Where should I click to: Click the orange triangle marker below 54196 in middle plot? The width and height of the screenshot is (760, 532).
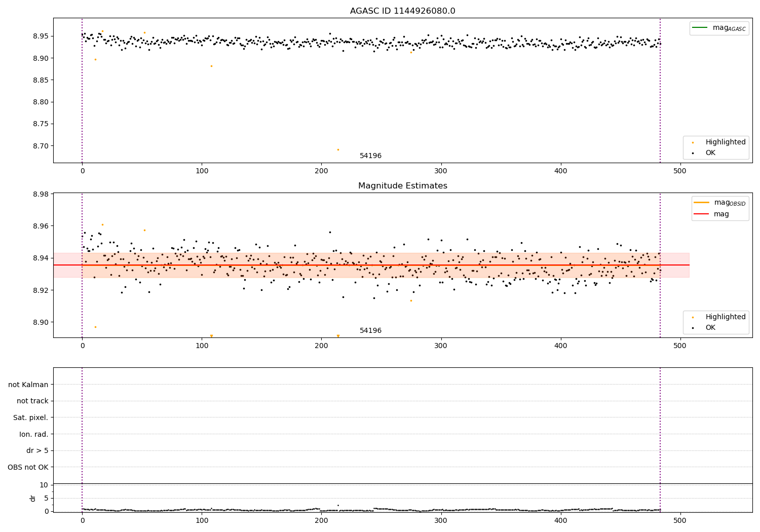tap(338, 336)
